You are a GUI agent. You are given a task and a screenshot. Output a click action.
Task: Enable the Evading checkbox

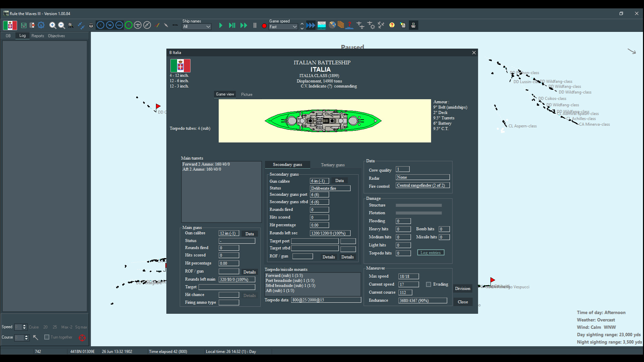(428, 284)
